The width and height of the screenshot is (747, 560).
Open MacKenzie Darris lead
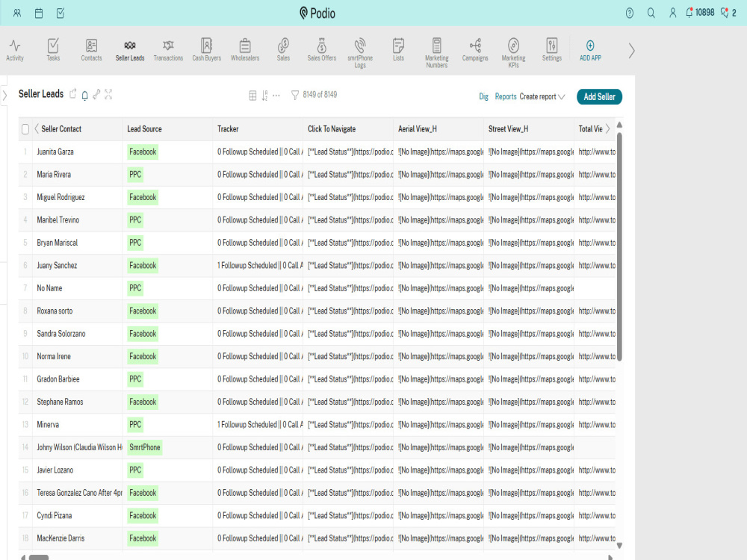61,538
